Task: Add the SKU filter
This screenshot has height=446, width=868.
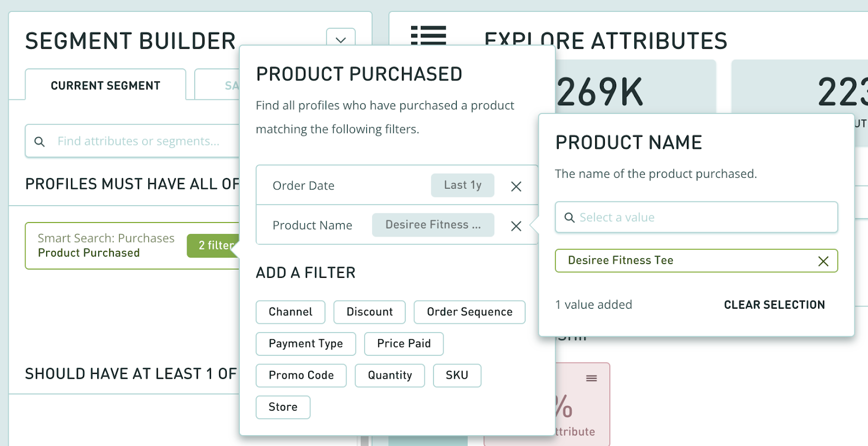Action: tap(457, 375)
